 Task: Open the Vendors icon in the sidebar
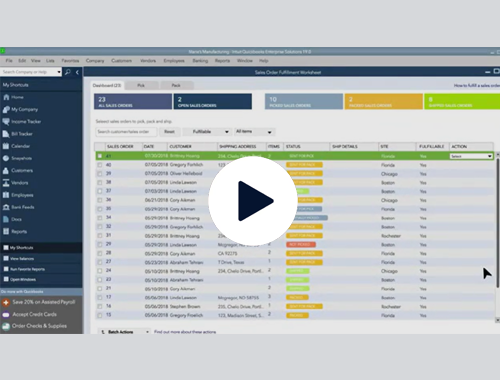pos(6,183)
